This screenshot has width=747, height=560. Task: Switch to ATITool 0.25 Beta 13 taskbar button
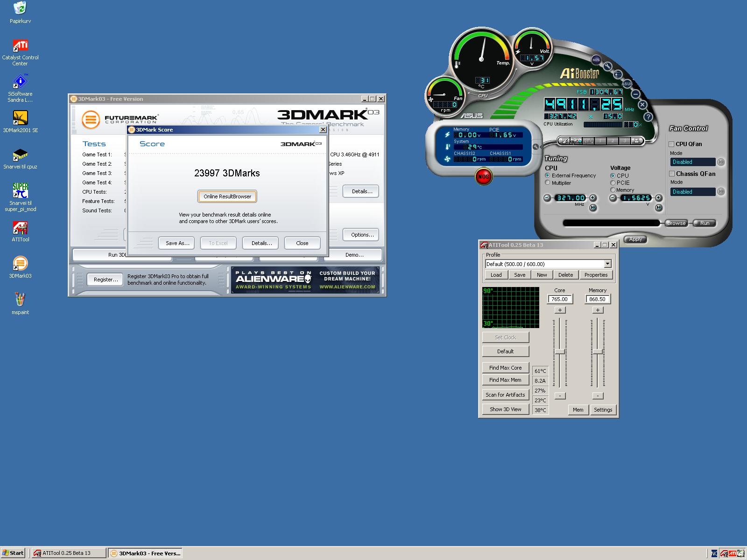tap(69, 553)
